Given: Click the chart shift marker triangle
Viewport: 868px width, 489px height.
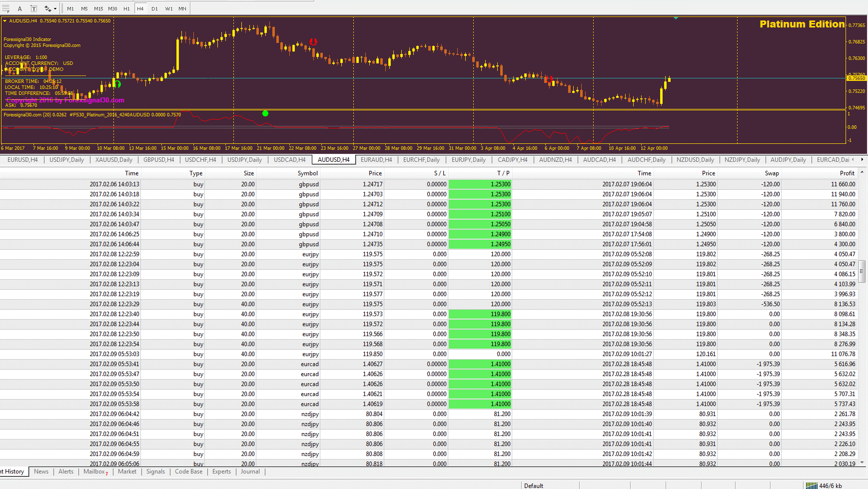Looking at the screenshot, I should tap(676, 18).
